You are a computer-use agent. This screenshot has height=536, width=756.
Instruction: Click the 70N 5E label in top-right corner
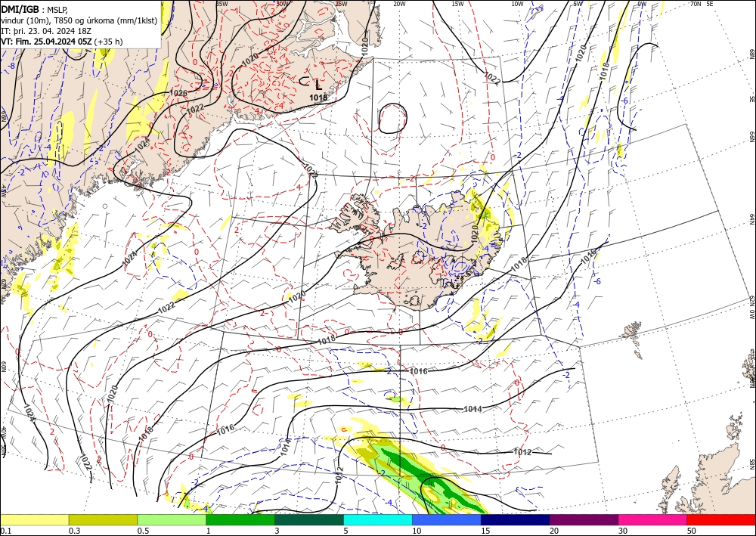[x=702, y=3]
